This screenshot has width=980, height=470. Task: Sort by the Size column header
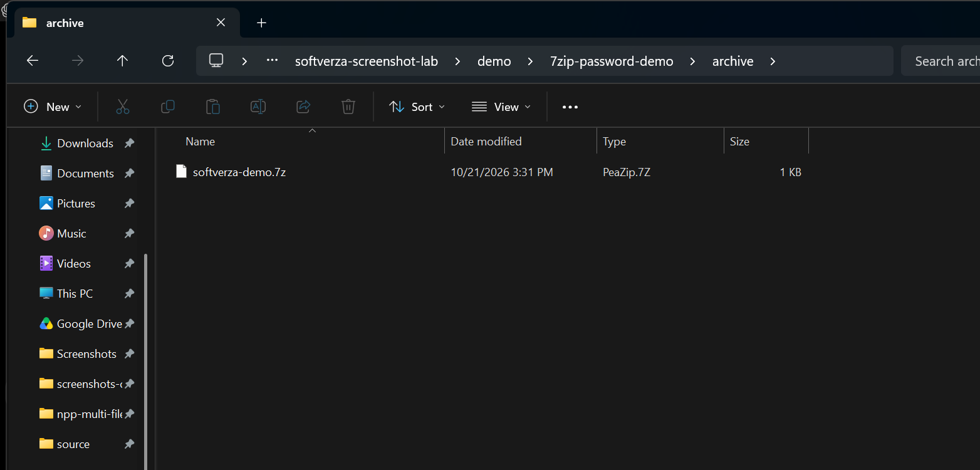[739, 142]
